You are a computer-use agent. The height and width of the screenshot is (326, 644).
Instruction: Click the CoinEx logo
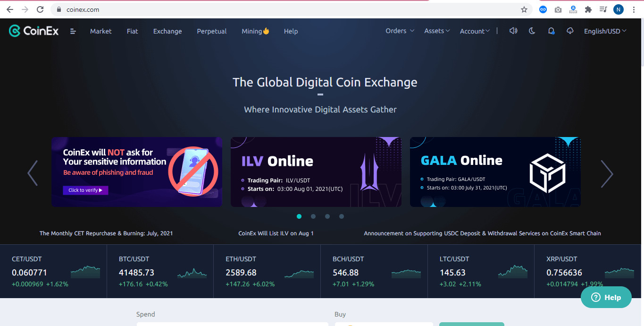coord(34,31)
